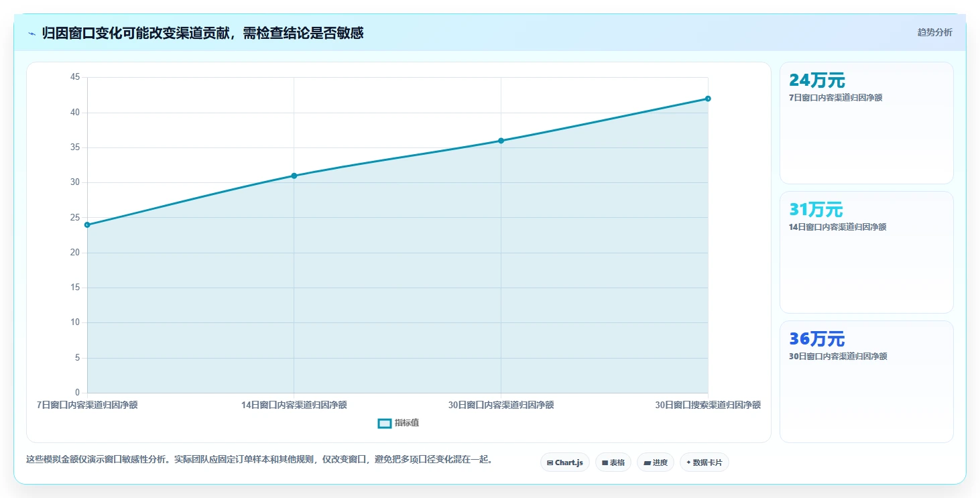
Task: Click the data point for 30日窗口搜索渠道
Action: [x=708, y=99]
